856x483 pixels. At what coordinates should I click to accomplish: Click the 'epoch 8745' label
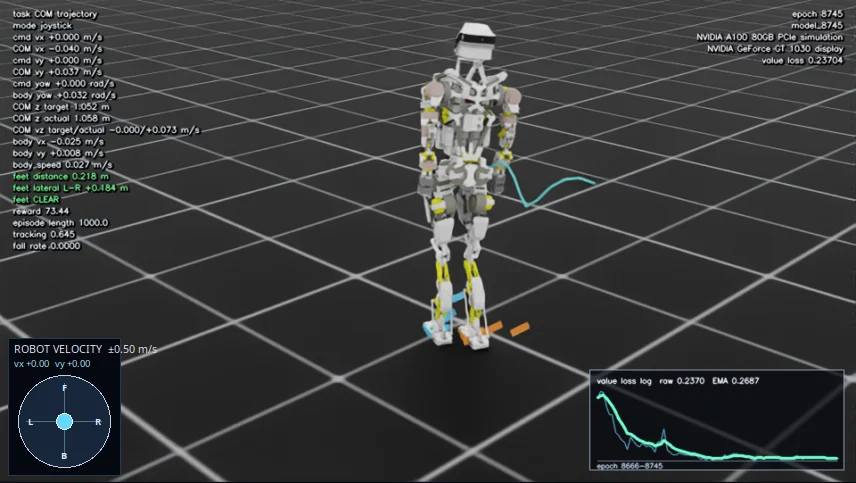point(817,14)
